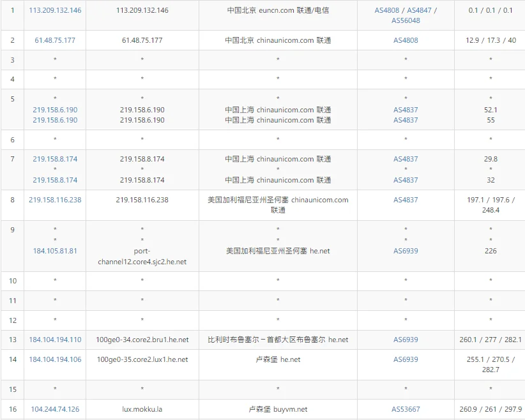Click AS6939 link in hop 9 row

[406, 251]
